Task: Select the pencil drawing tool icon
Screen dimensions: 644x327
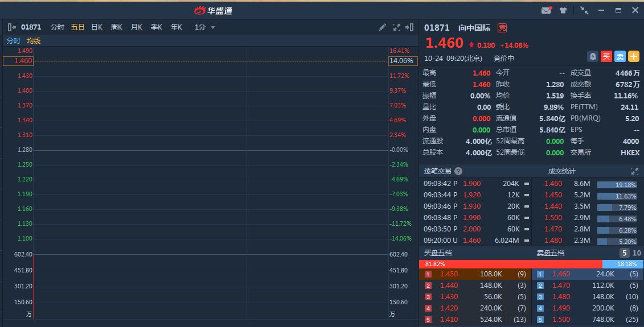Action: pyautogui.click(x=382, y=27)
